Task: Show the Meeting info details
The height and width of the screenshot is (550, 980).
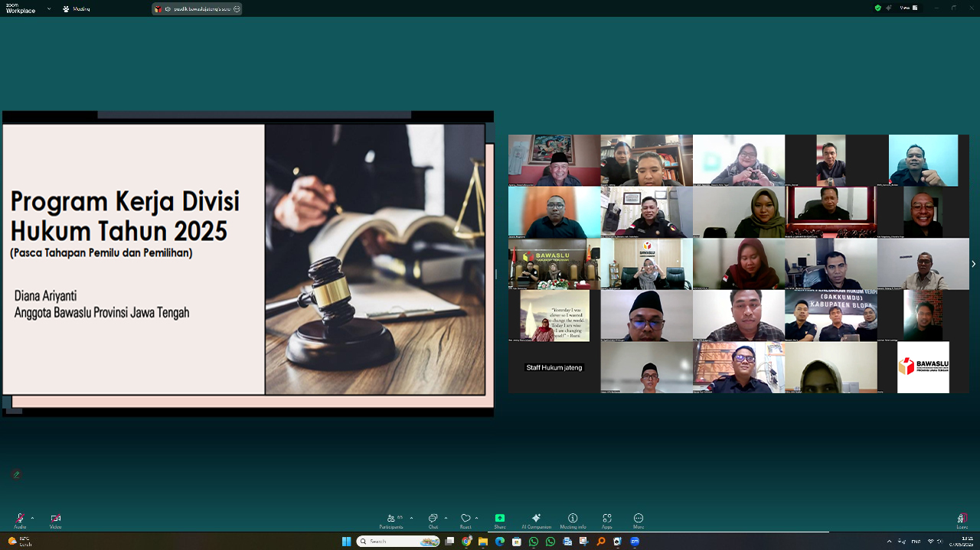Action: pos(573,520)
